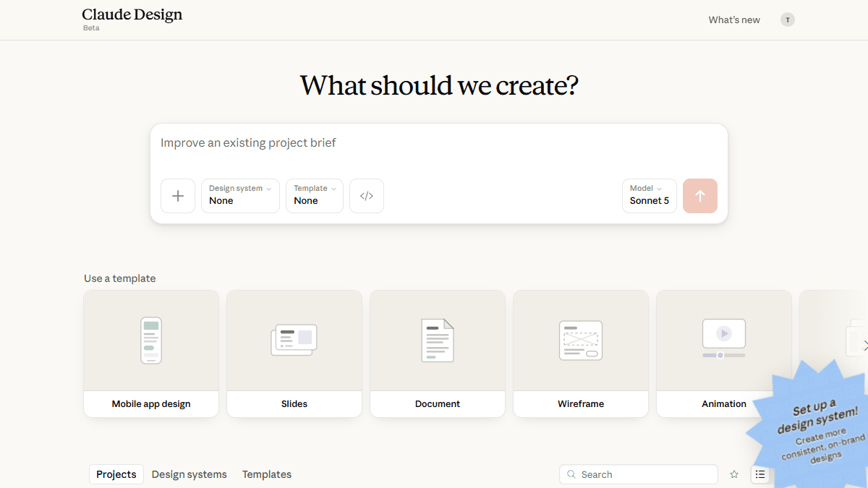
Task: Click the slides template icon
Action: pyautogui.click(x=294, y=340)
